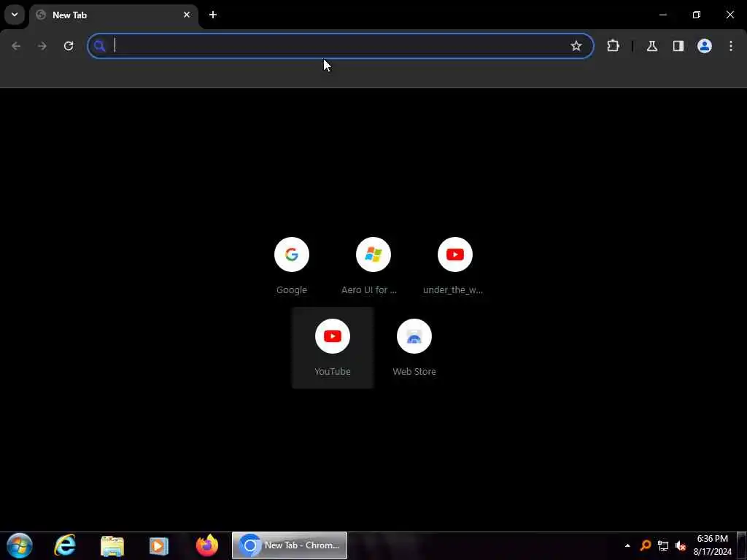The width and height of the screenshot is (747, 560).
Task: Toggle the side panel
Action: (678, 46)
